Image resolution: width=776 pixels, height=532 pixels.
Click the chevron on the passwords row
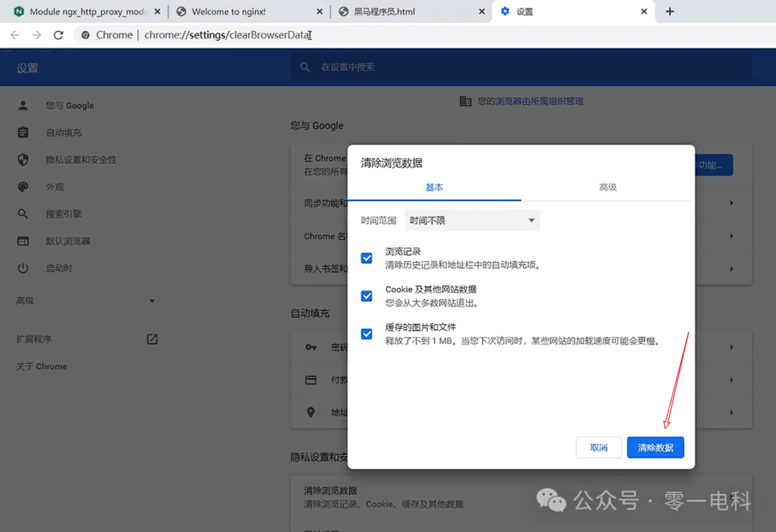pyautogui.click(x=731, y=347)
